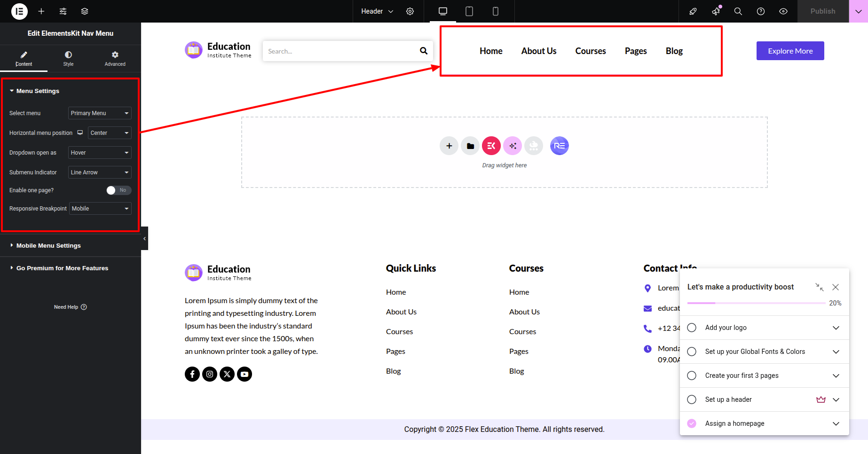Check the Set up a header circle
The width and height of the screenshot is (868, 454).
point(692,399)
